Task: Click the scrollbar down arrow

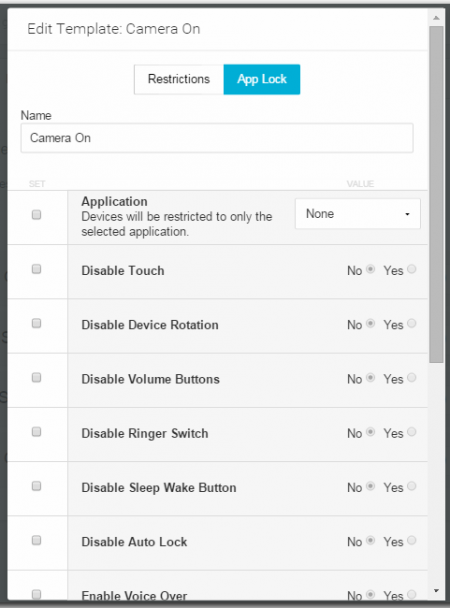Action: [x=436, y=591]
